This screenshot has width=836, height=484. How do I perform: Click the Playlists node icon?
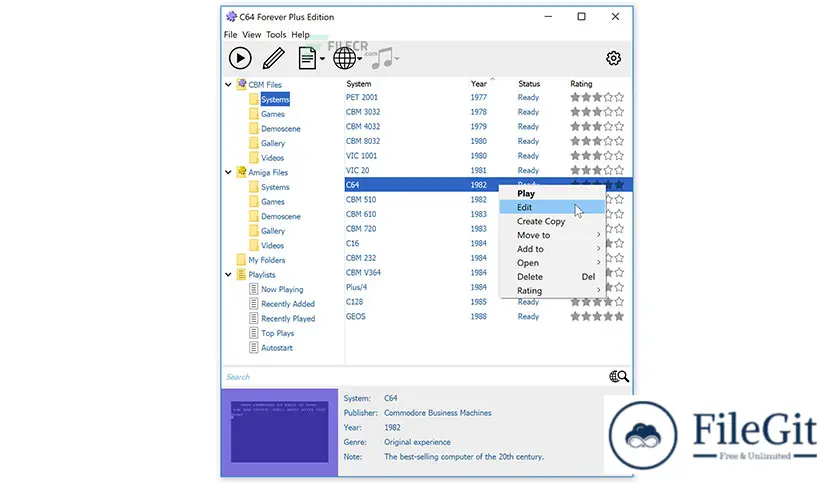coord(241,275)
